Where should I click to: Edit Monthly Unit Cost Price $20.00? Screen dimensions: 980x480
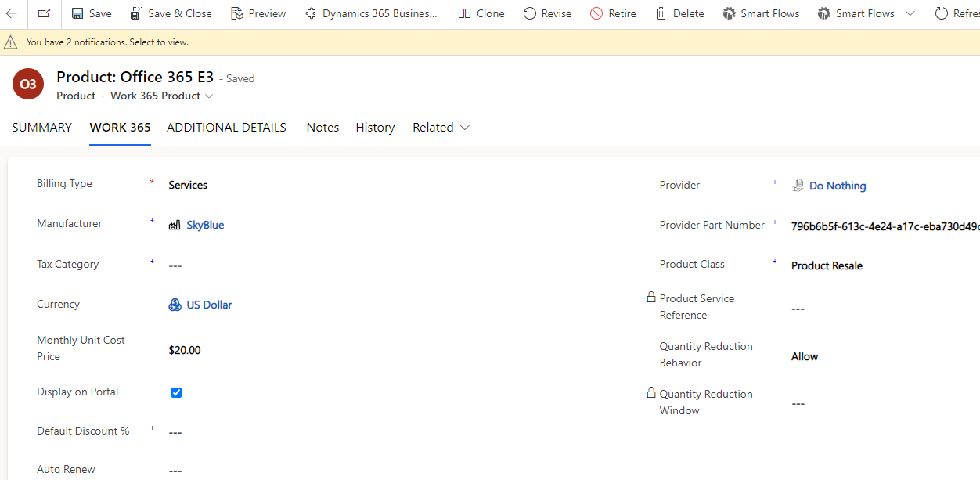pyautogui.click(x=185, y=350)
